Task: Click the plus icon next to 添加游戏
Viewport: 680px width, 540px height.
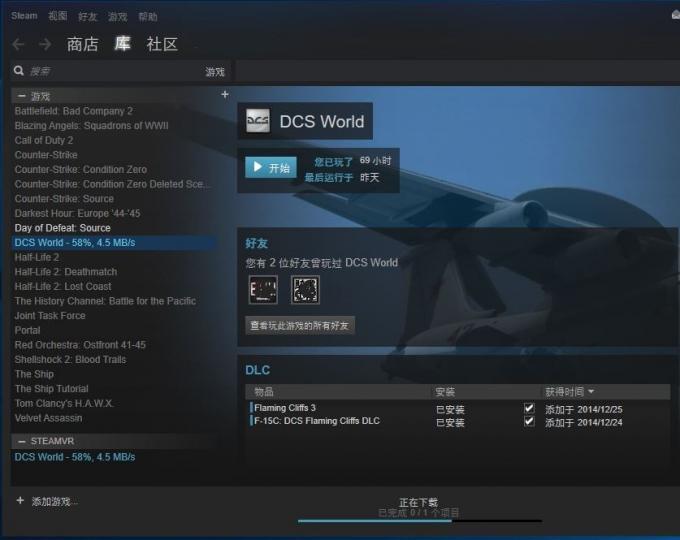Action: (20, 501)
